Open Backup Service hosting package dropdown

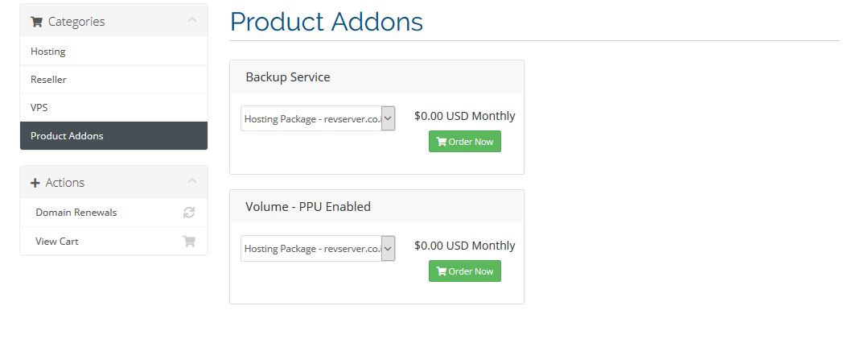point(318,118)
